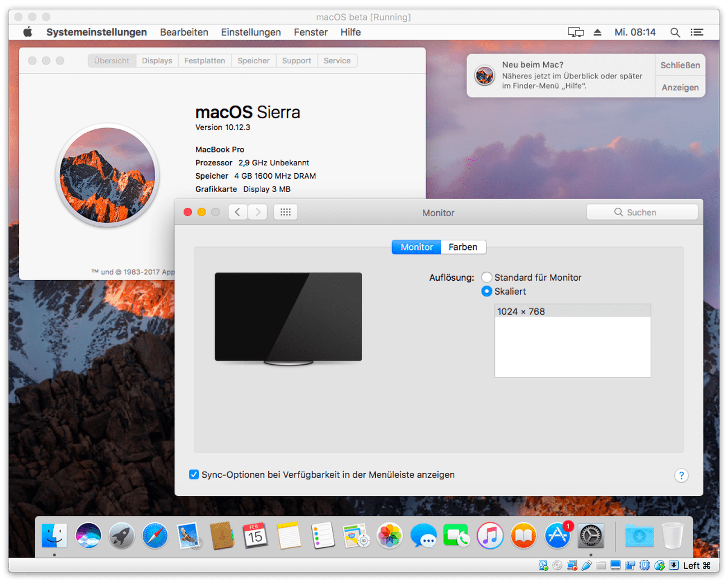This screenshot has height=581, width=728.
Task: Switch to the Farben tab
Action: pyautogui.click(x=463, y=247)
